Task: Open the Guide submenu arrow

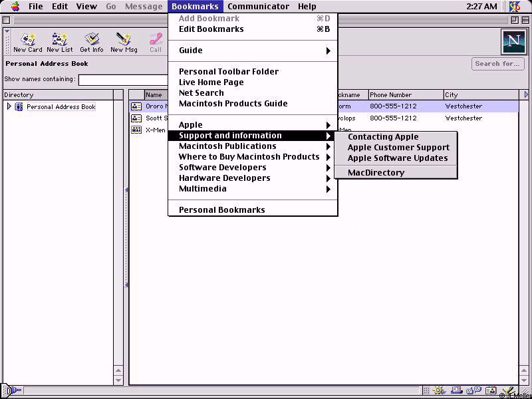Action: (328, 51)
